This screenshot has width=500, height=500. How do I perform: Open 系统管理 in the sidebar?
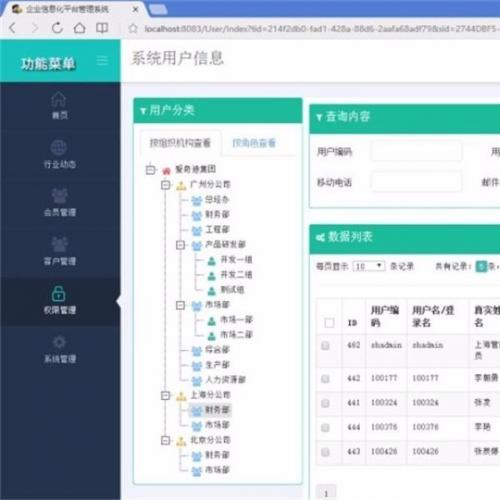[x=59, y=349]
